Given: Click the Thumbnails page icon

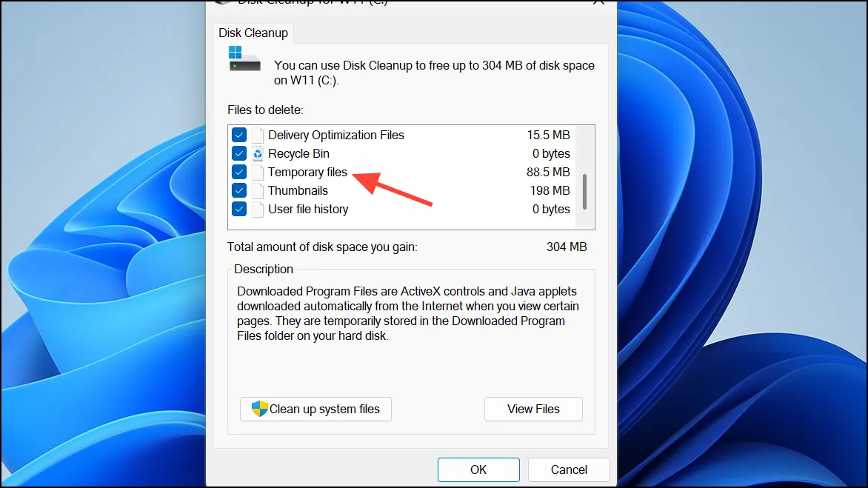Looking at the screenshot, I should 258,191.
